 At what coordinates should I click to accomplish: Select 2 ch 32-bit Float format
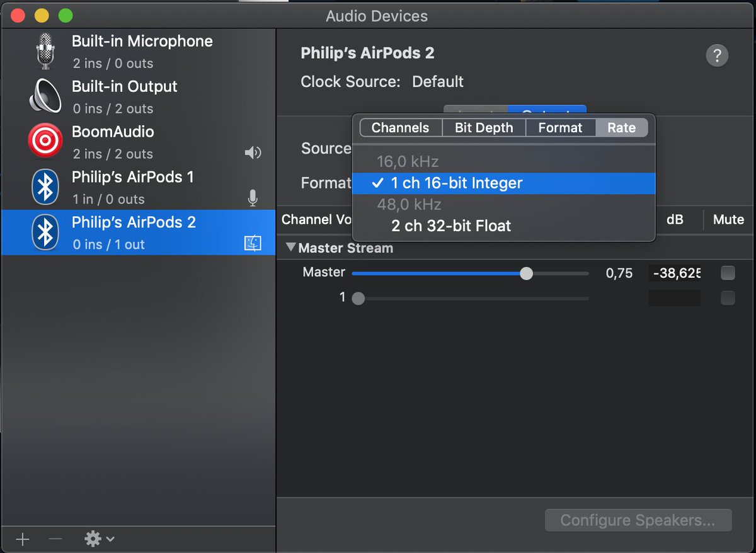tap(504, 225)
